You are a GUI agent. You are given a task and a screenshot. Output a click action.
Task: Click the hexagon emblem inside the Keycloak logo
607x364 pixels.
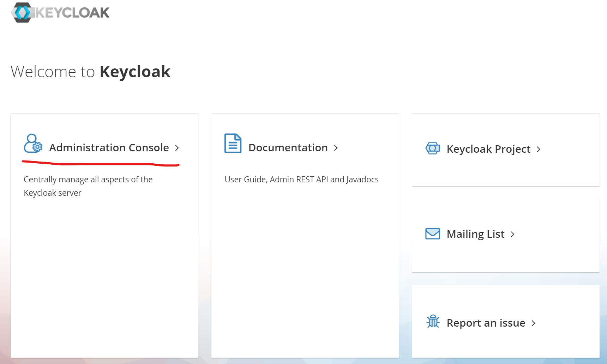(23, 12)
